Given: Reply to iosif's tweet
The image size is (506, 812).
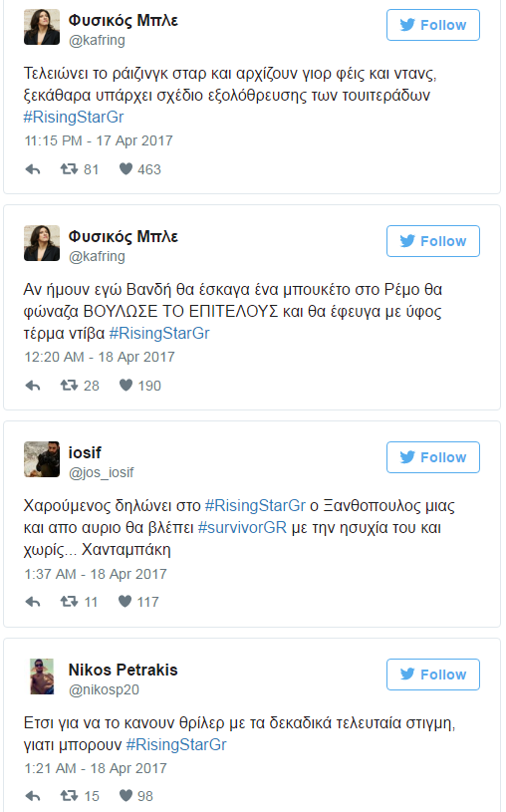Looking at the screenshot, I should point(33,602).
